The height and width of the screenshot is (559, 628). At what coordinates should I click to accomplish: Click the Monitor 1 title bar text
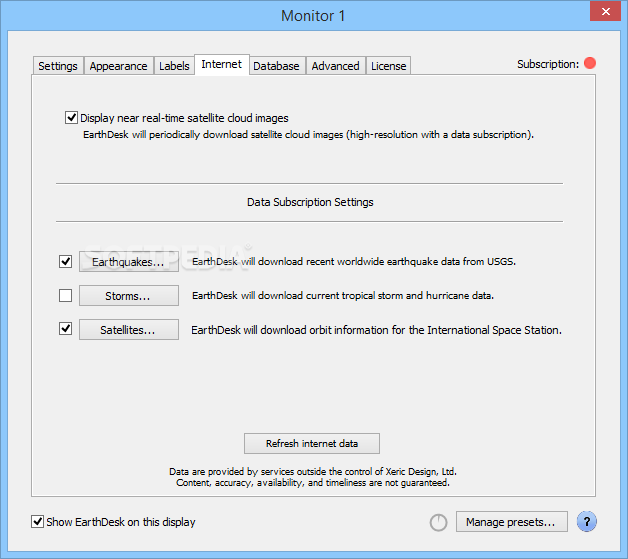[x=313, y=16]
